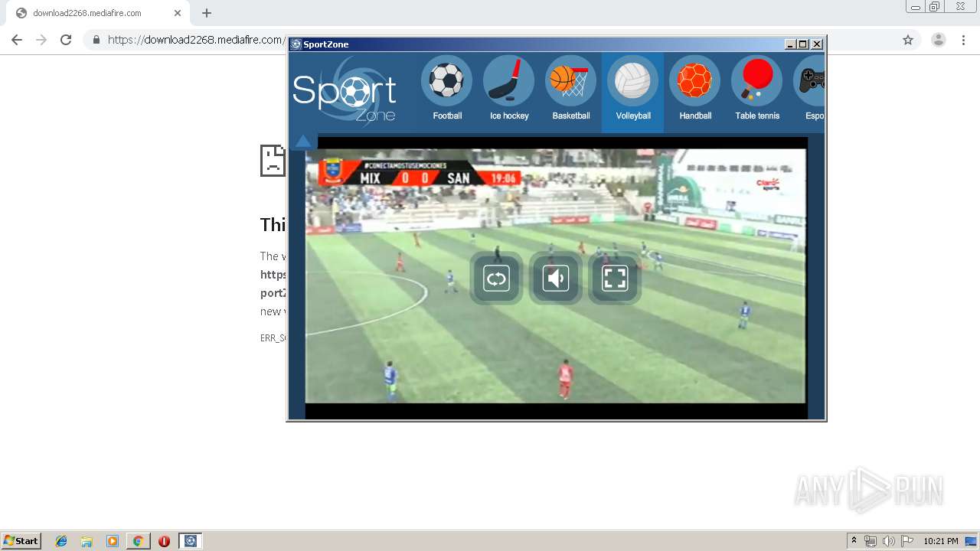
Task: Close the download2268.mediafire.com tab
Action: tap(178, 13)
